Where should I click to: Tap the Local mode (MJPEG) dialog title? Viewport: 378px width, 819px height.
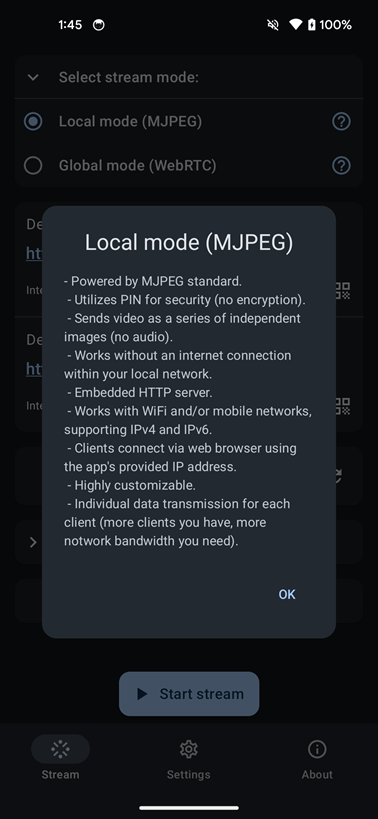[189, 242]
